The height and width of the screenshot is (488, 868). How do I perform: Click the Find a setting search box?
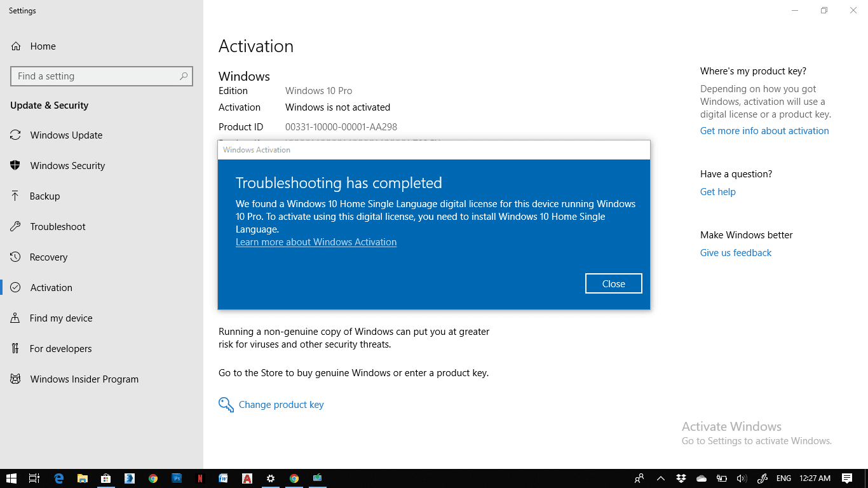click(102, 76)
